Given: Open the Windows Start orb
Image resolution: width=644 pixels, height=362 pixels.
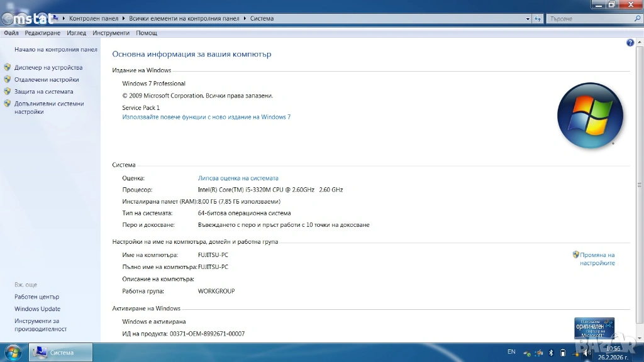Looking at the screenshot, I should click(x=13, y=352).
